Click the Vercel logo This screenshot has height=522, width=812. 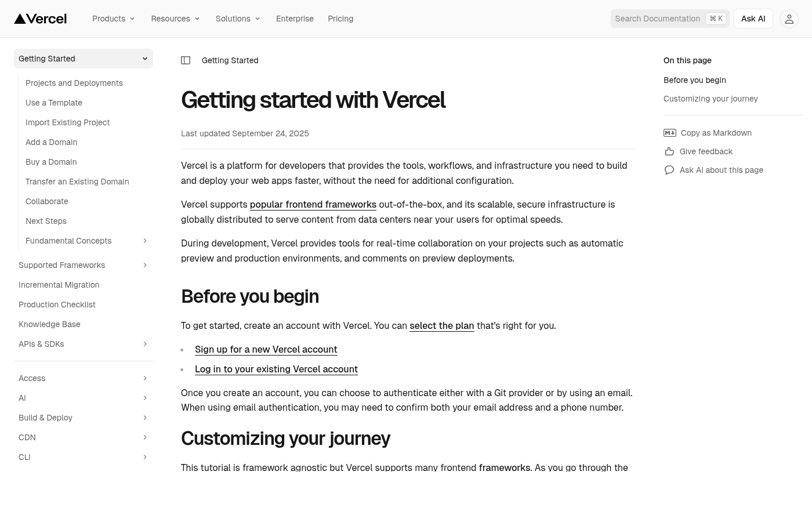40,18
